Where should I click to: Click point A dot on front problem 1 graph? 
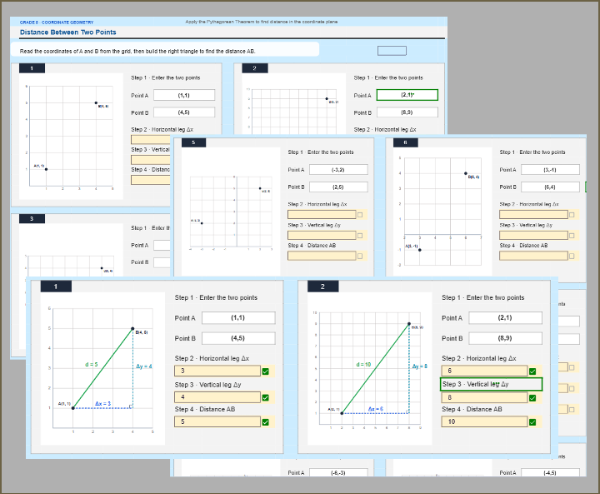tap(73, 408)
